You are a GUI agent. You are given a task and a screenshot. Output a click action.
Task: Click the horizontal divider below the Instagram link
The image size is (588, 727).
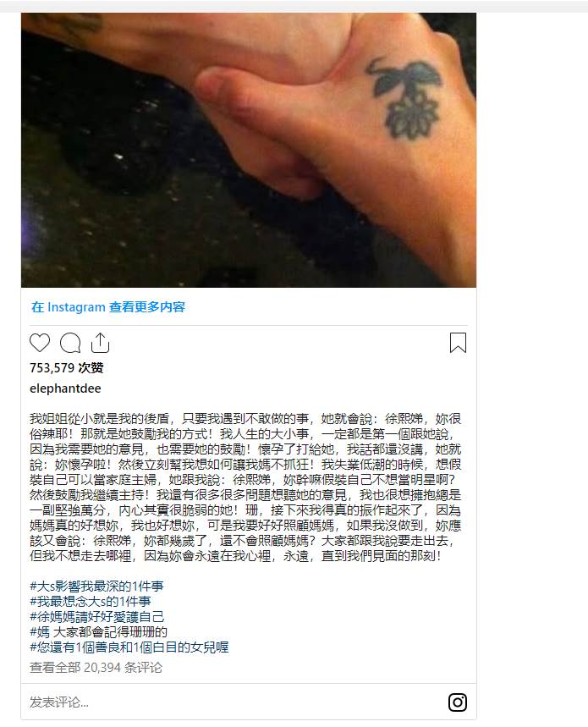[249, 326]
